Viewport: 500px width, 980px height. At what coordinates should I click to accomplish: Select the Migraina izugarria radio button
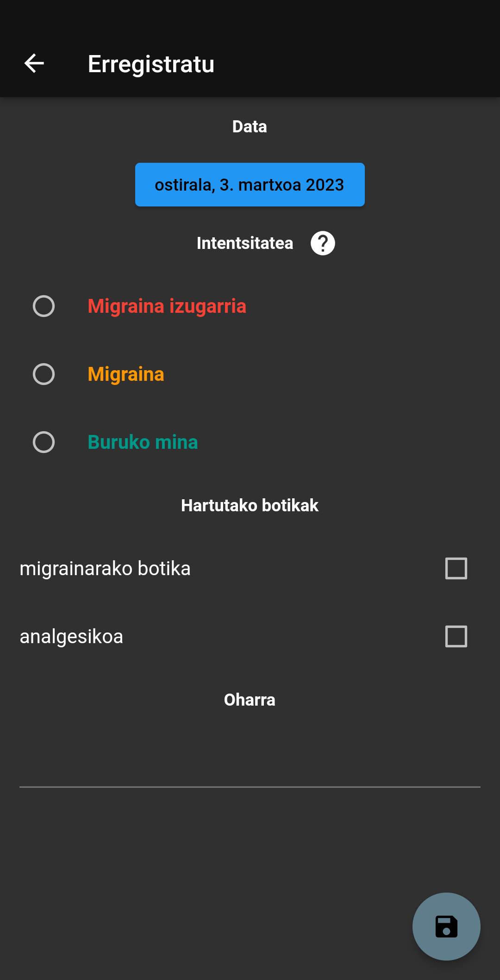[44, 306]
